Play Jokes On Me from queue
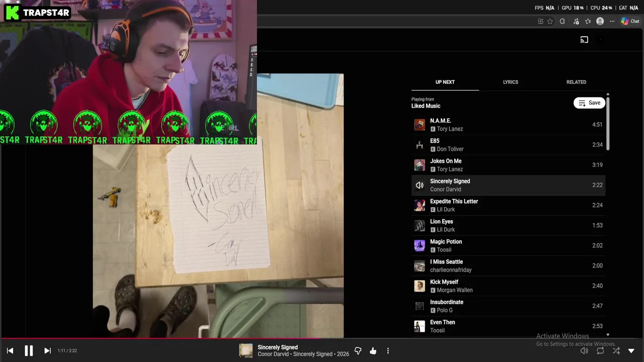The width and height of the screenshot is (644, 362). (508, 165)
